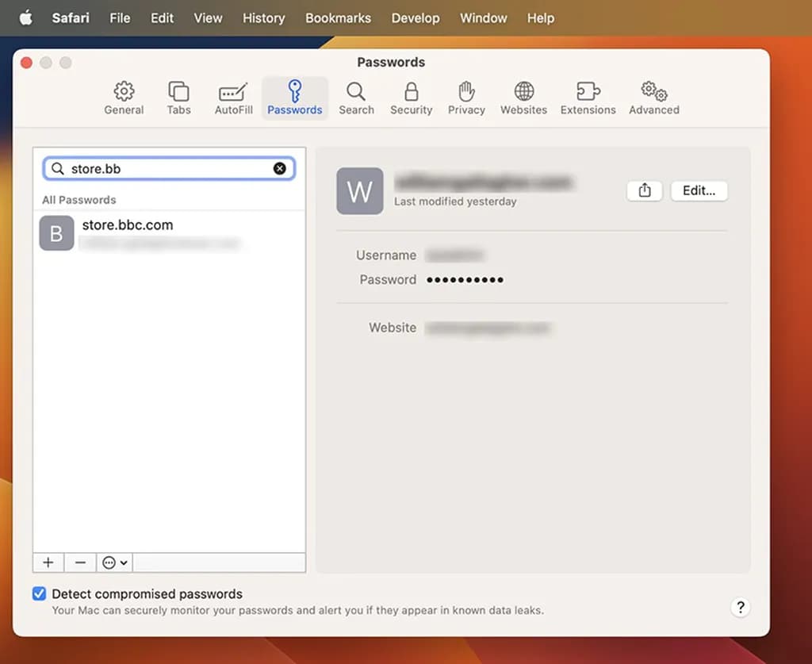
Task: Open the General preferences pane
Action: pyautogui.click(x=124, y=98)
